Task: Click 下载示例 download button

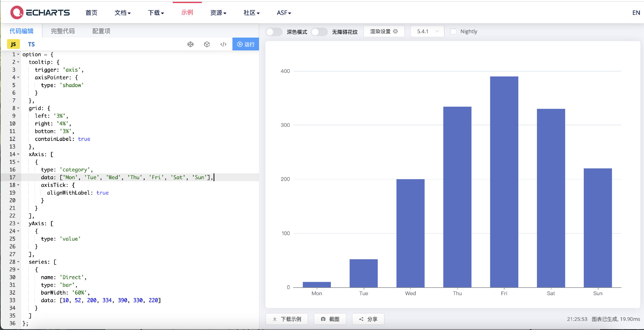Action: [287, 319]
